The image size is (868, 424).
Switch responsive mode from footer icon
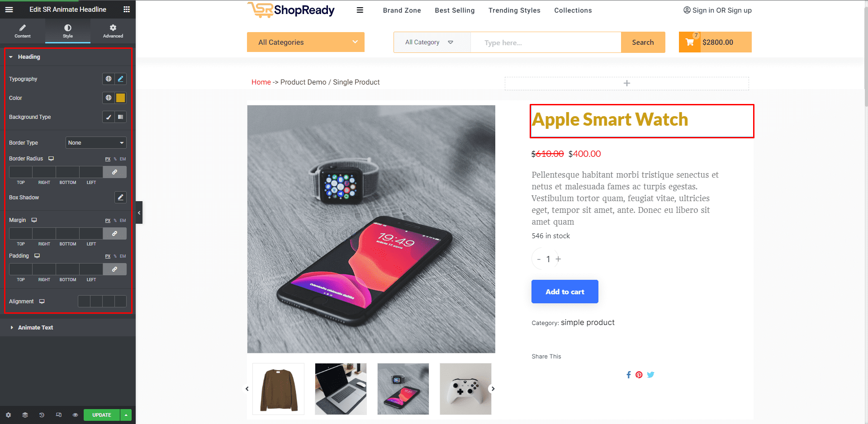[x=58, y=415]
